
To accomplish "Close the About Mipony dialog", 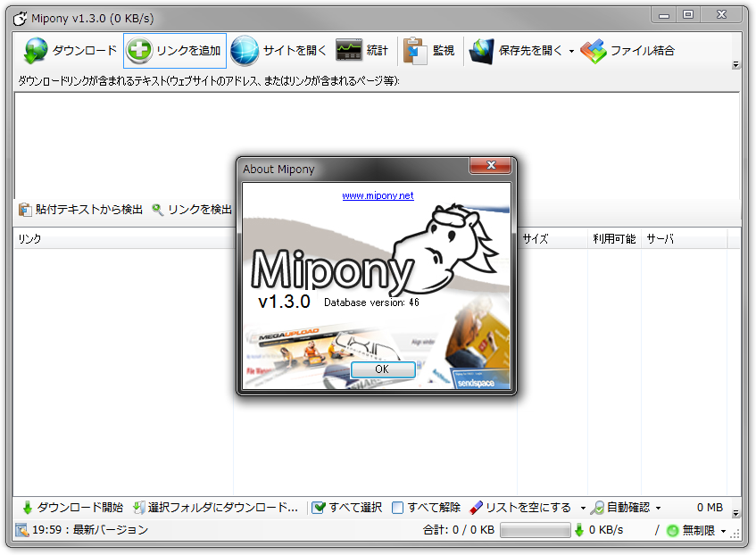I will tap(490, 165).
